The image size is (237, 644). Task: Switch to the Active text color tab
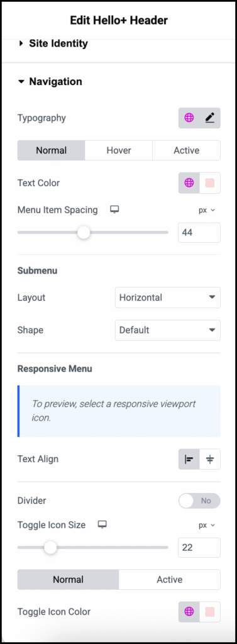[187, 150]
